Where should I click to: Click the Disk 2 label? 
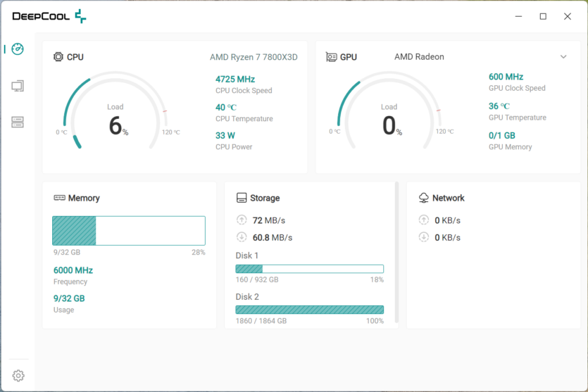(x=247, y=297)
